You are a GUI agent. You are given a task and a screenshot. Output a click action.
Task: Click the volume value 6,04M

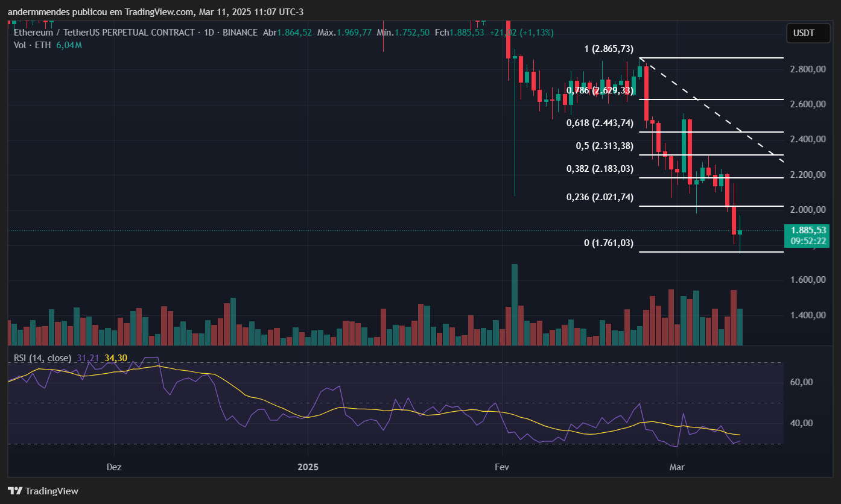click(x=69, y=45)
